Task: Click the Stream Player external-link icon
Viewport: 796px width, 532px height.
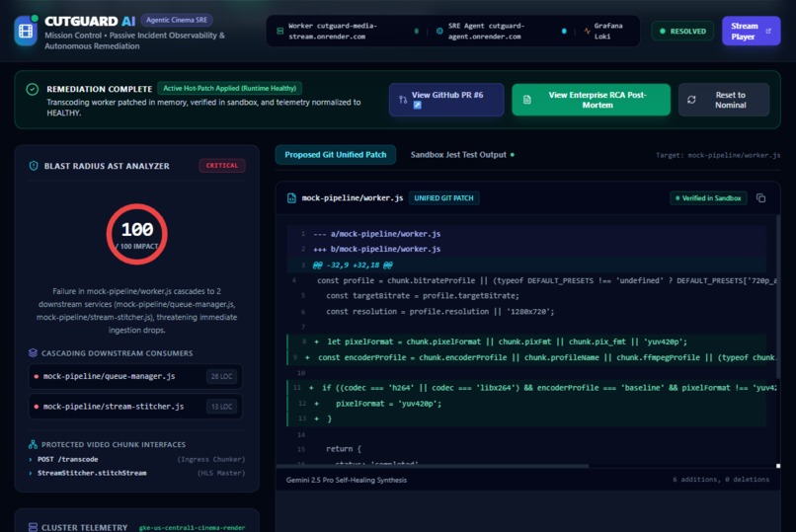Action: coord(768,31)
